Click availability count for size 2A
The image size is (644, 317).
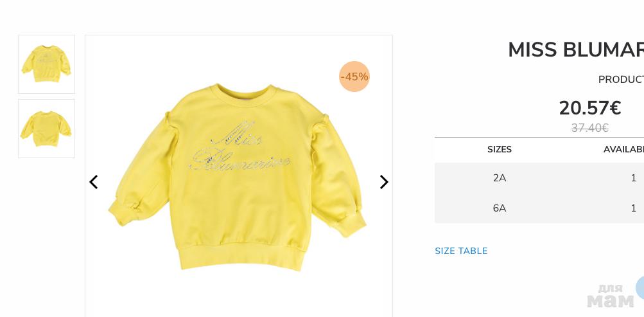pyautogui.click(x=633, y=178)
